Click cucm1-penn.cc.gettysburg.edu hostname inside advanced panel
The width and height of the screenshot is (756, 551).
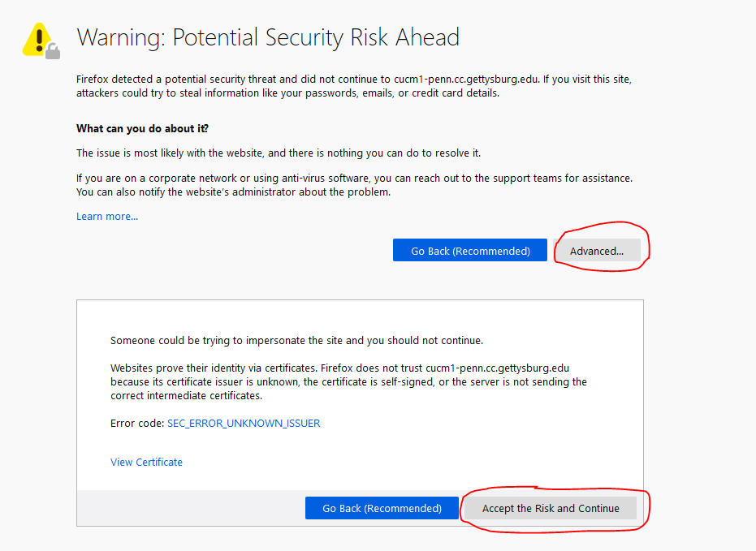coord(497,368)
